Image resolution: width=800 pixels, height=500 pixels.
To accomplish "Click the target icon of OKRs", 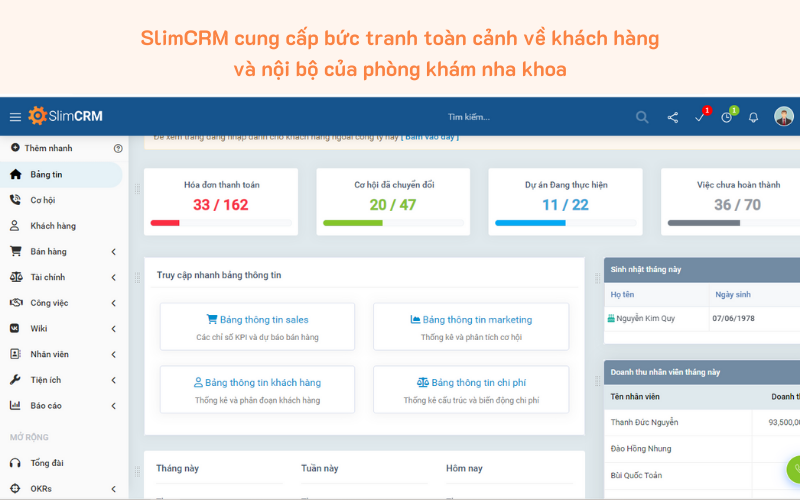I will tap(15, 488).
